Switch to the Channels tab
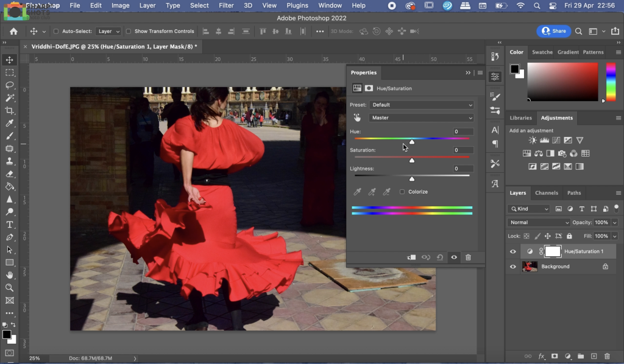This screenshot has width=624, height=364. click(546, 193)
